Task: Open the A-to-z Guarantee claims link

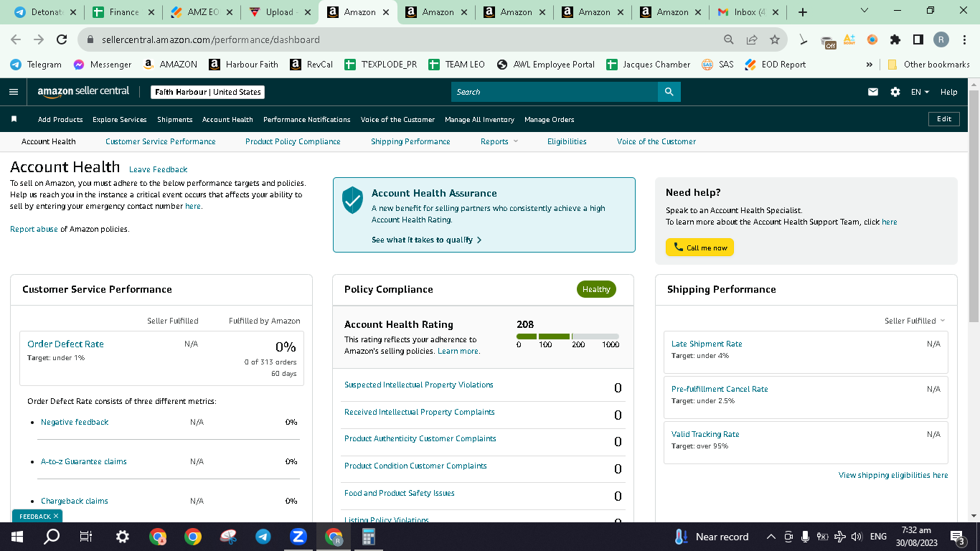Action: click(x=84, y=461)
